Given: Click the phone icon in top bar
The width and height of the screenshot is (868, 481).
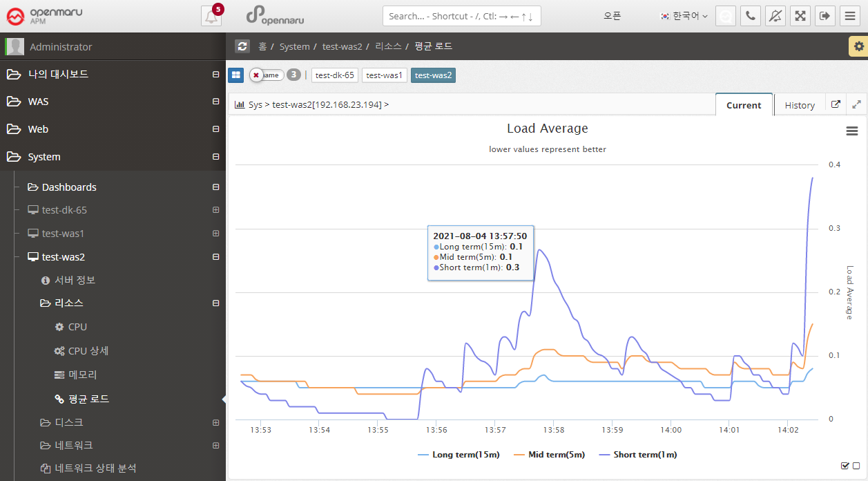Looking at the screenshot, I should pyautogui.click(x=751, y=16).
